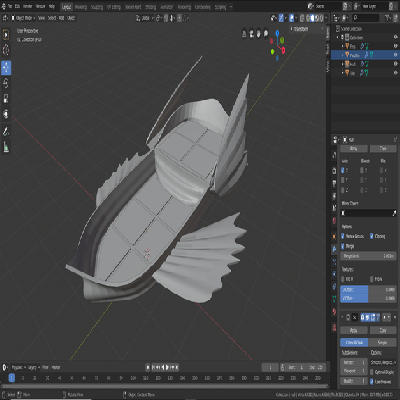
Task: Switch to the Sculpting workspace tab
Action: point(97,7)
